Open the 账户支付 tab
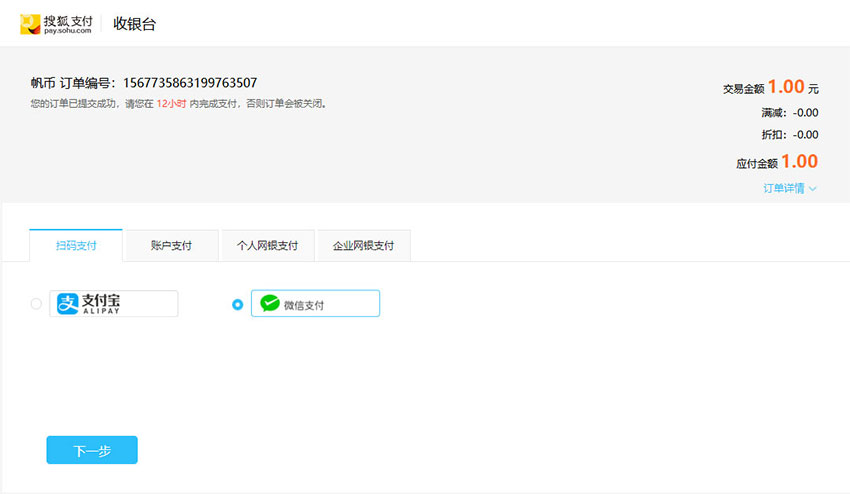Image resolution: width=850 pixels, height=494 pixels. [171, 246]
